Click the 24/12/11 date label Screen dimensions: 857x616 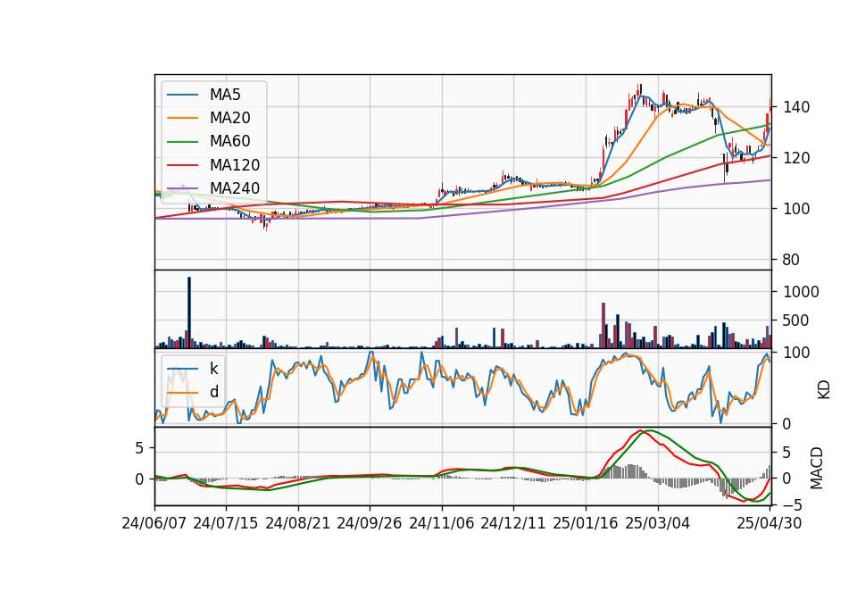[x=513, y=524]
